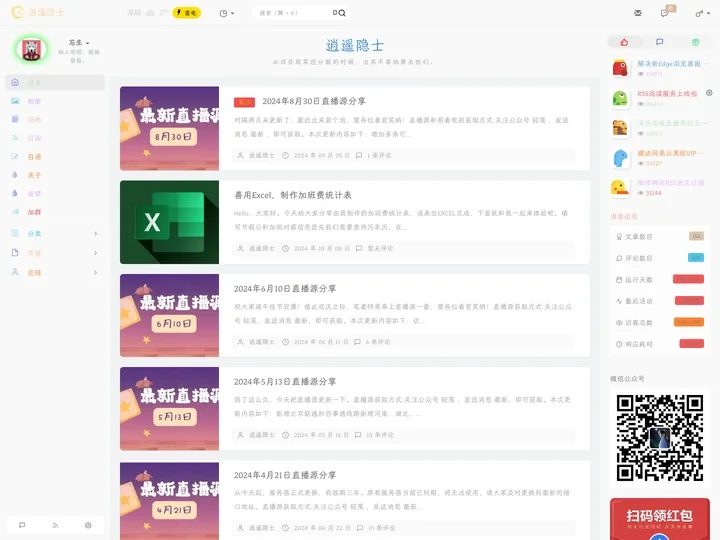This screenshot has width=720, height=540.
Task: Click the 逍遥隐士 site logo
Action: point(38,12)
